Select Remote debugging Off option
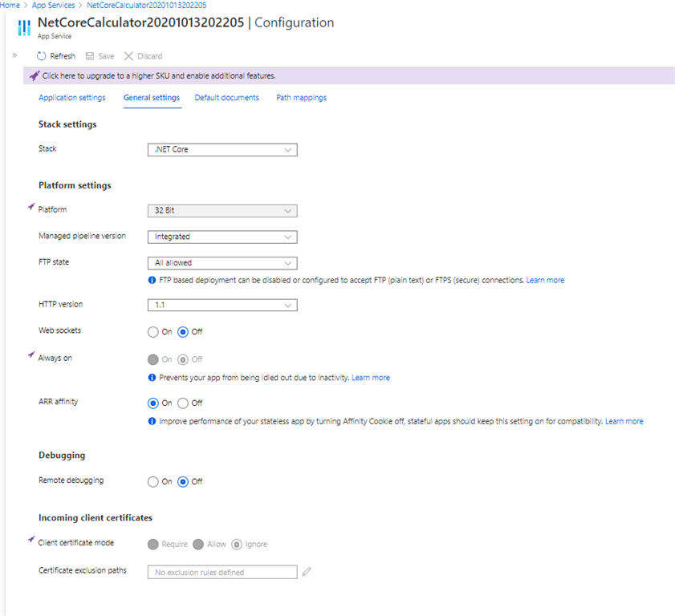This screenshot has width=675, height=616. (x=183, y=482)
